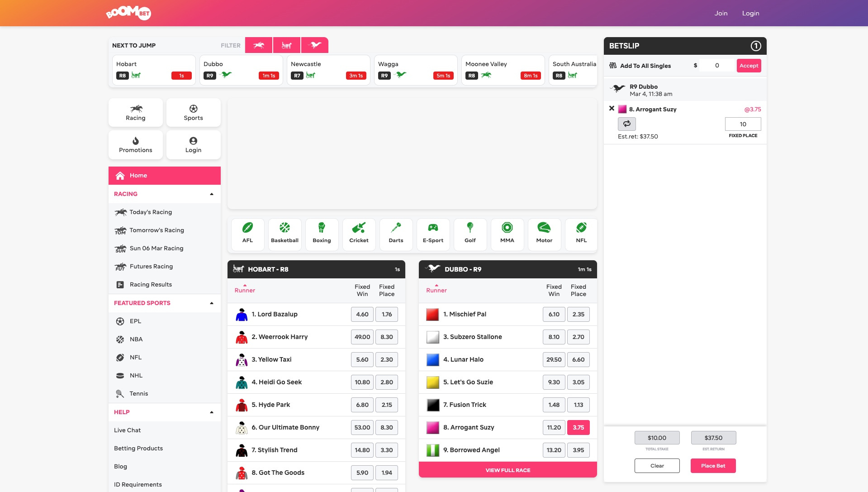Click the BoomBet logo

pyautogui.click(x=128, y=13)
